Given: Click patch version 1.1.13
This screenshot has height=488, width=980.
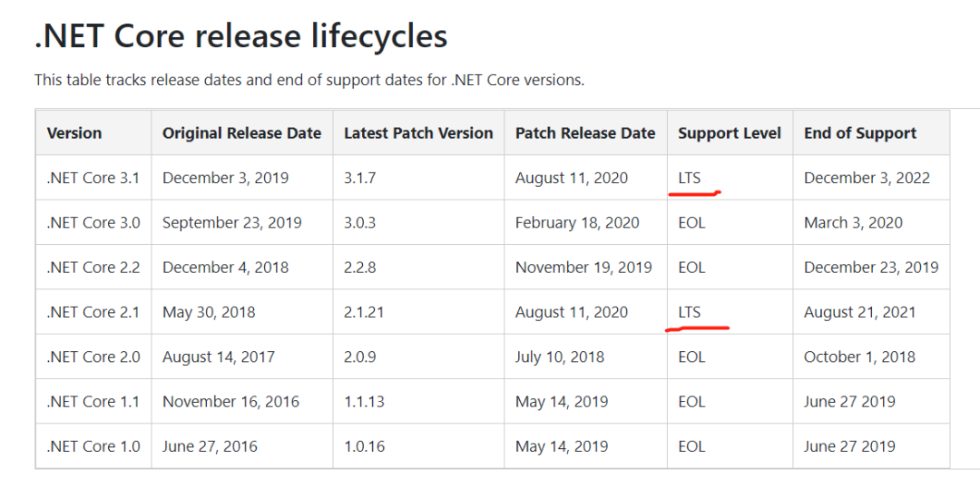Looking at the screenshot, I should [364, 401].
